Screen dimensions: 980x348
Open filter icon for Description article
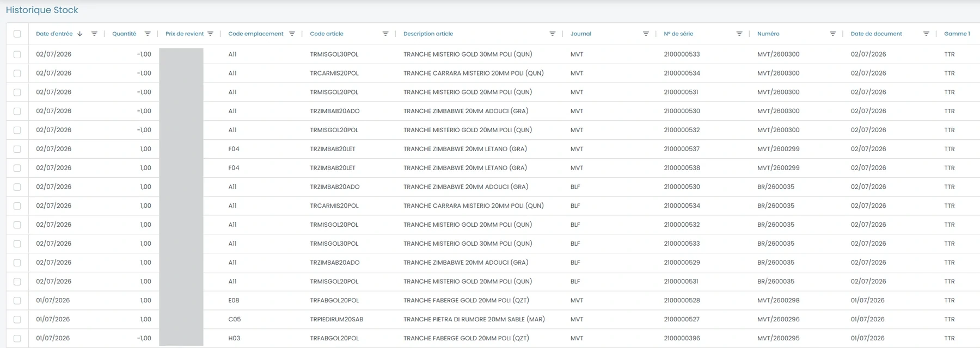point(553,34)
